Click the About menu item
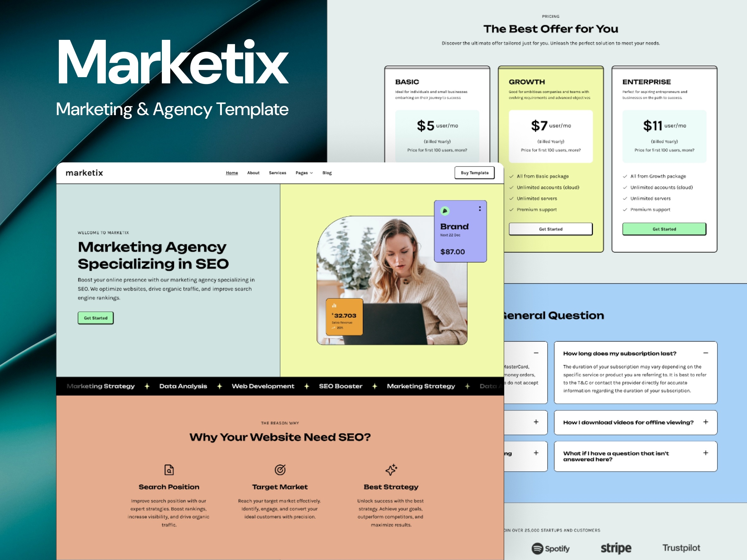 252,173
